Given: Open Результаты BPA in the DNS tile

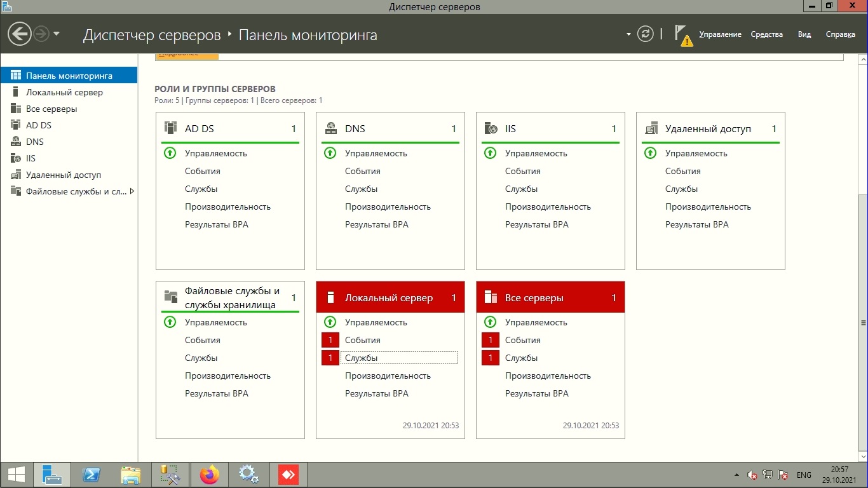Looking at the screenshot, I should [377, 224].
